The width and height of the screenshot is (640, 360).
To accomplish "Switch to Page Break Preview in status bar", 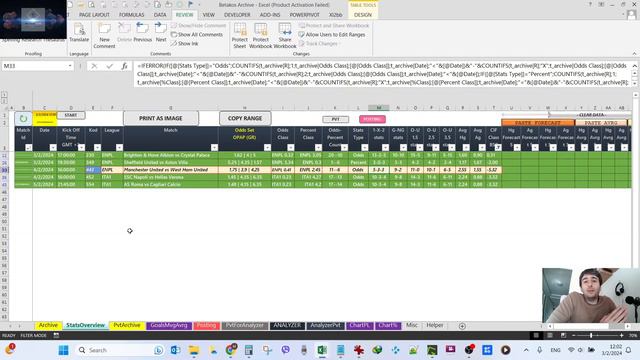I will 563,336.
